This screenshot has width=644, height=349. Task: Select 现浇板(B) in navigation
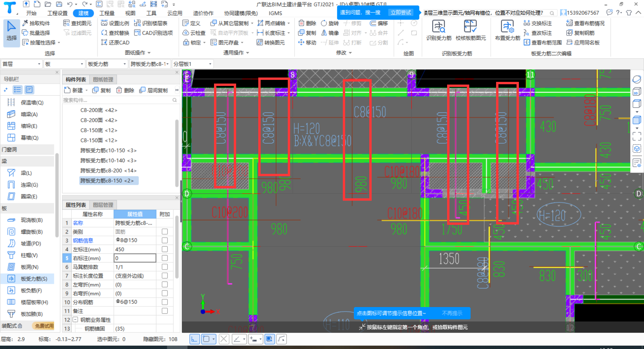point(28,220)
